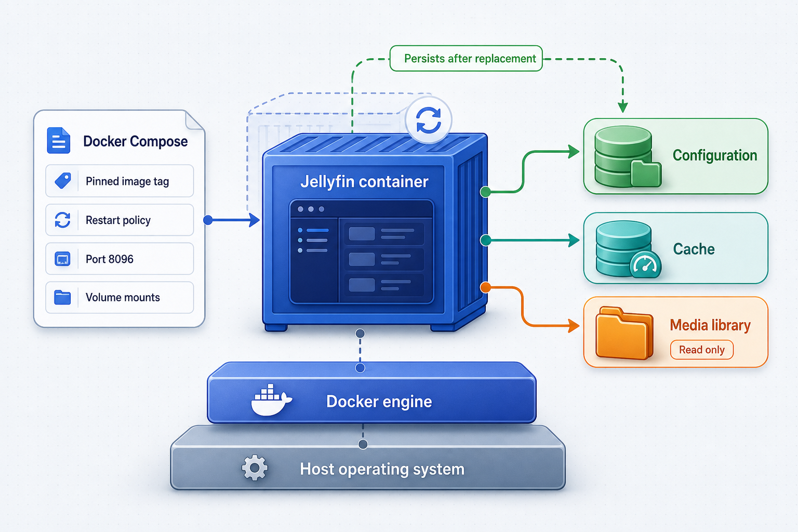Viewport: 798px width, 532px height.
Task: Click the Port 8096 screen icon
Action: point(63,259)
